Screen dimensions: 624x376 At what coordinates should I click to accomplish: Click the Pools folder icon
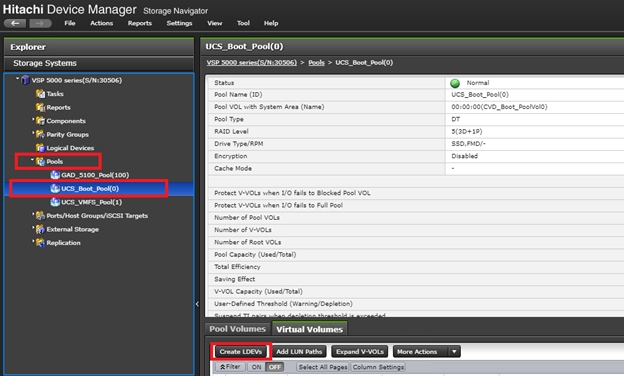pyautogui.click(x=40, y=162)
